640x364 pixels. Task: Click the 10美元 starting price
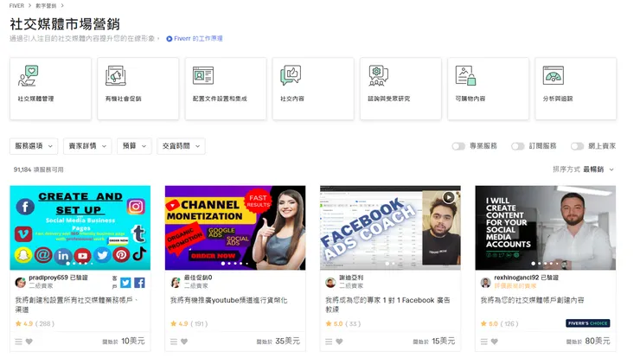click(x=132, y=341)
